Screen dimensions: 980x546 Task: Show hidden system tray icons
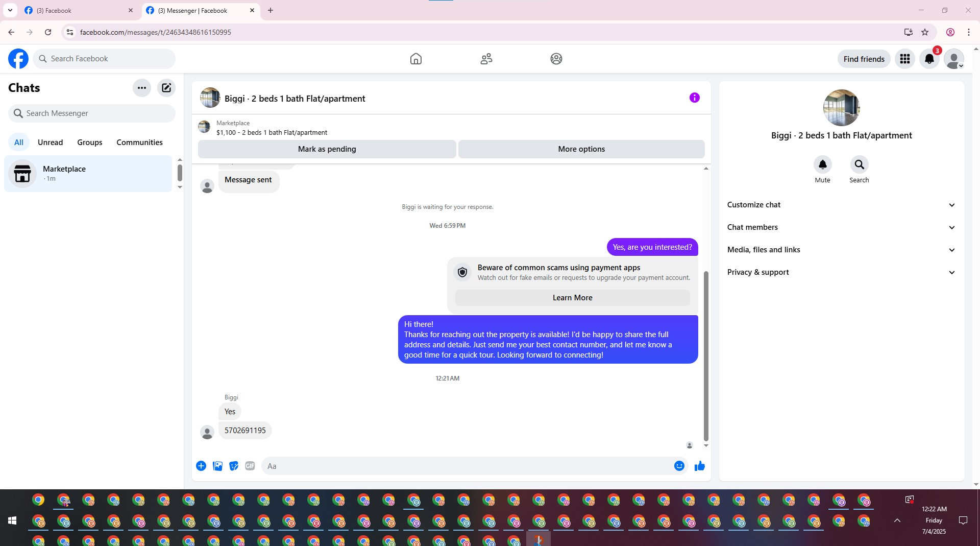[x=897, y=520]
